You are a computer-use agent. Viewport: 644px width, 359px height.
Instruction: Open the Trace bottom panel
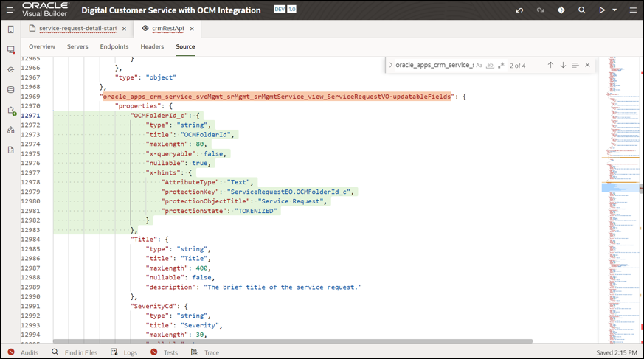click(212, 352)
